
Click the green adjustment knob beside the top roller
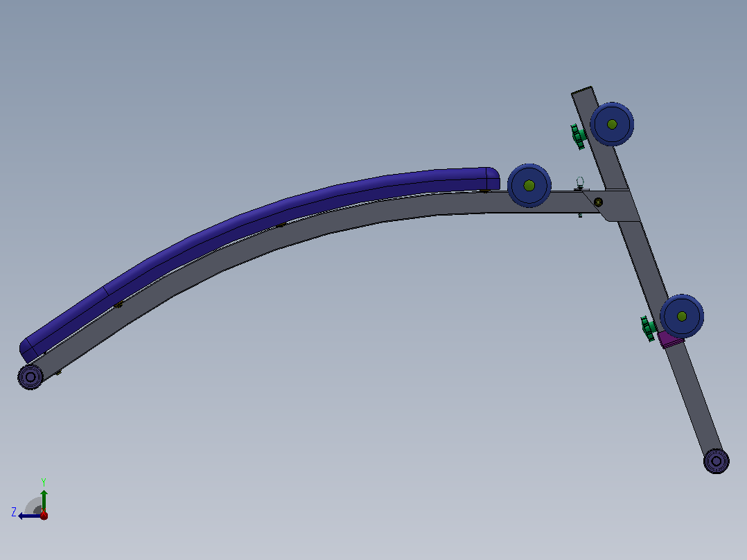coord(578,137)
